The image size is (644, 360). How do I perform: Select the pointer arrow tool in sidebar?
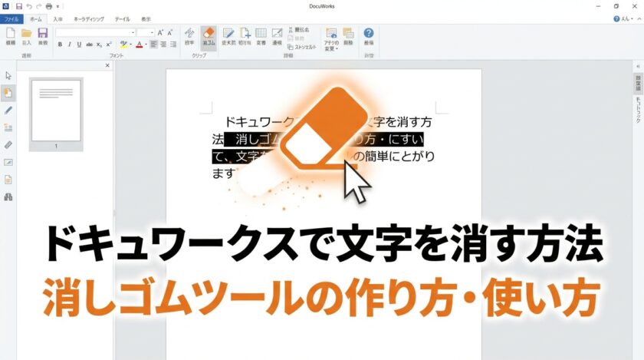(8, 76)
